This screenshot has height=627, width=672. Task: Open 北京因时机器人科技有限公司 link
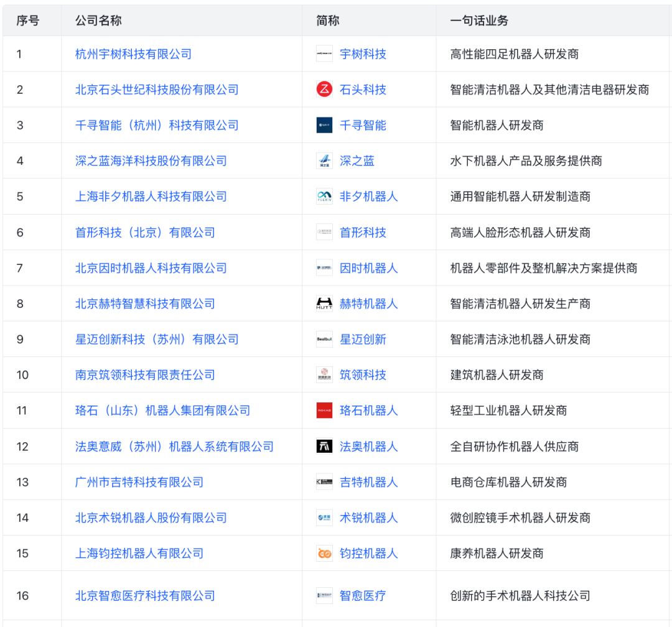click(151, 268)
